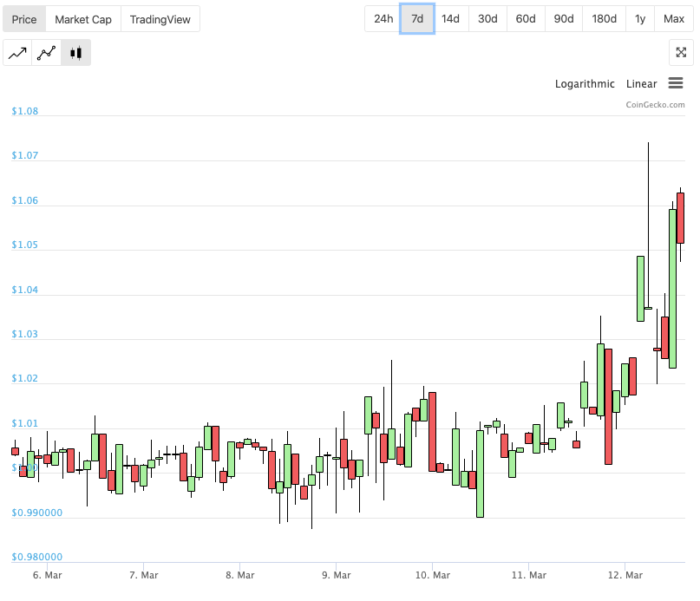Click the last red candle near $1.06
The width and height of the screenshot is (700, 601).
[x=680, y=218]
